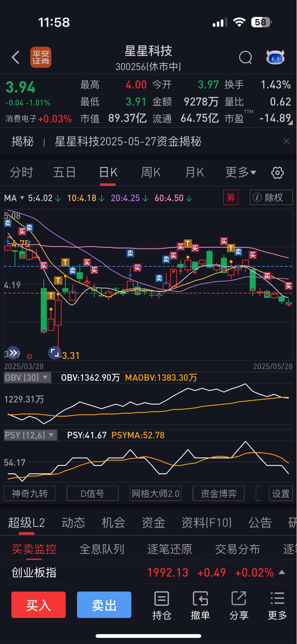Viewport: 297px width, 644px height.
Task: Tap the 60:4.50 MA60 value
Action: tap(169, 198)
